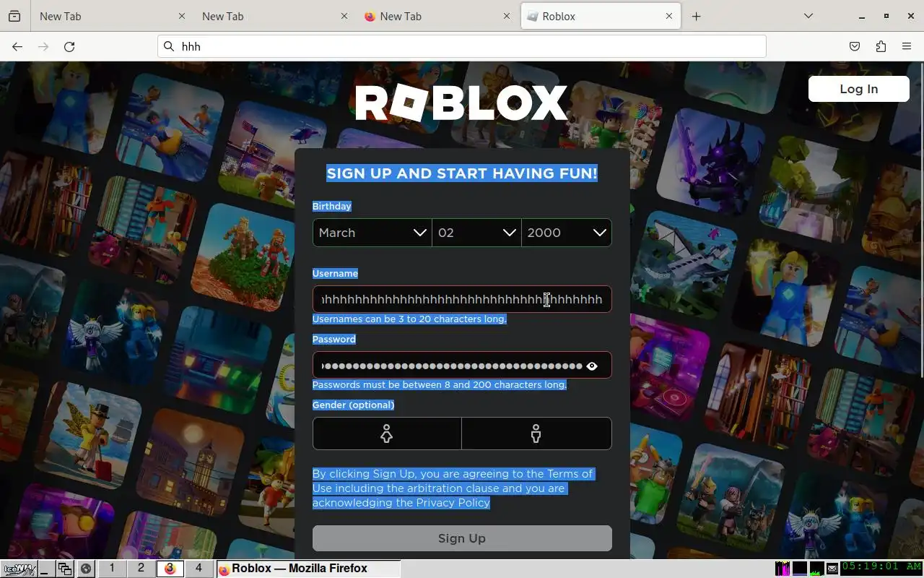Switch to workspace 4
Viewport: 924px width, 578px height.
[199, 569]
